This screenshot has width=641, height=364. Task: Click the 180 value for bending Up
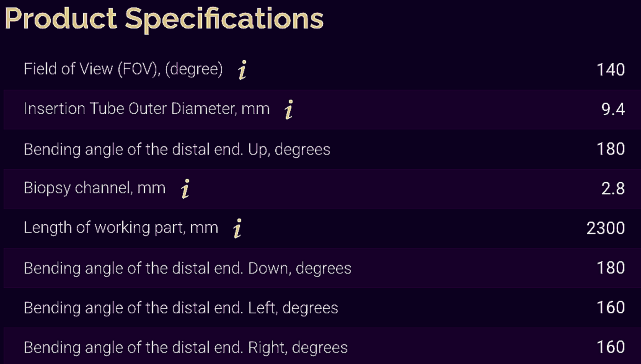click(610, 149)
